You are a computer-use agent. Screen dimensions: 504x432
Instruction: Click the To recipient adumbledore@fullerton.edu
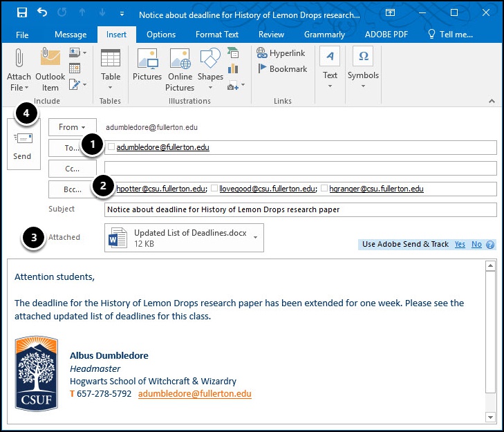(162, 147)
